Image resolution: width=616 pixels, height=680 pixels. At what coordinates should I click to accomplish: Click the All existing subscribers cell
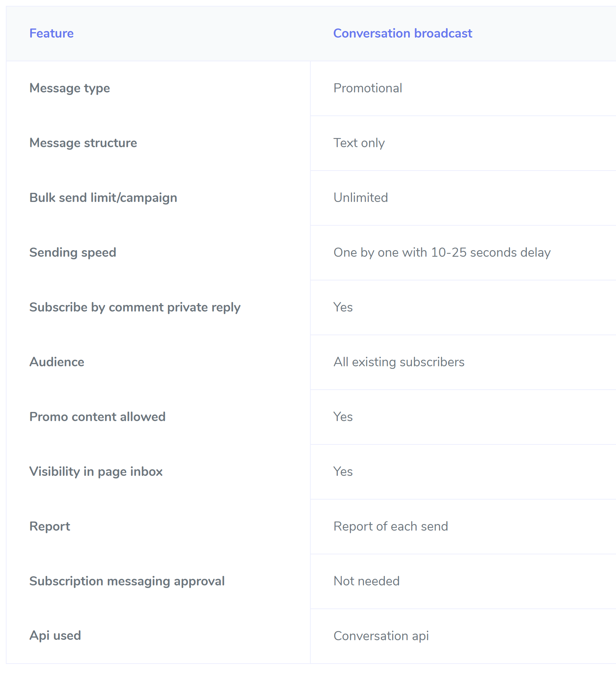point(399,362)
